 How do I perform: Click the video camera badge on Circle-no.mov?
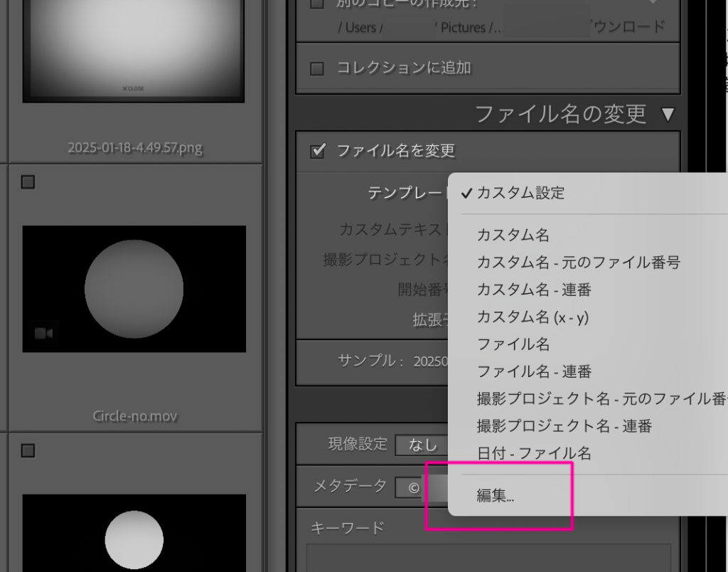point(43,333)
